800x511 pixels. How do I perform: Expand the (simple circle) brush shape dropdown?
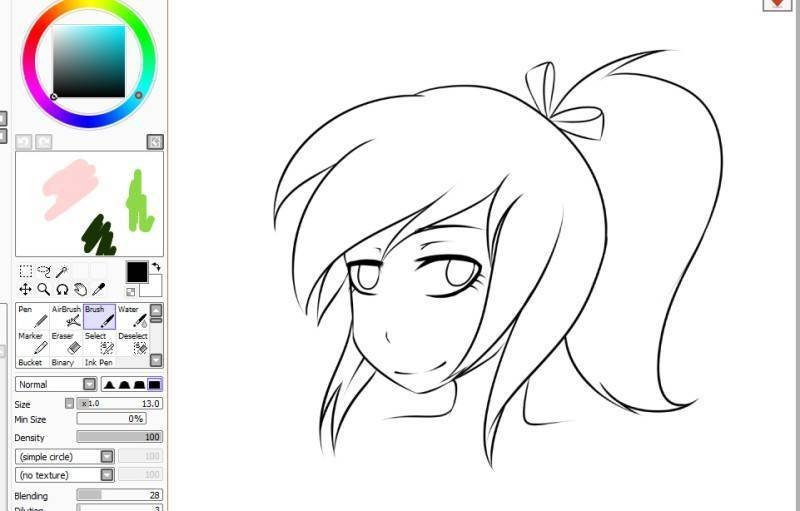107,457
